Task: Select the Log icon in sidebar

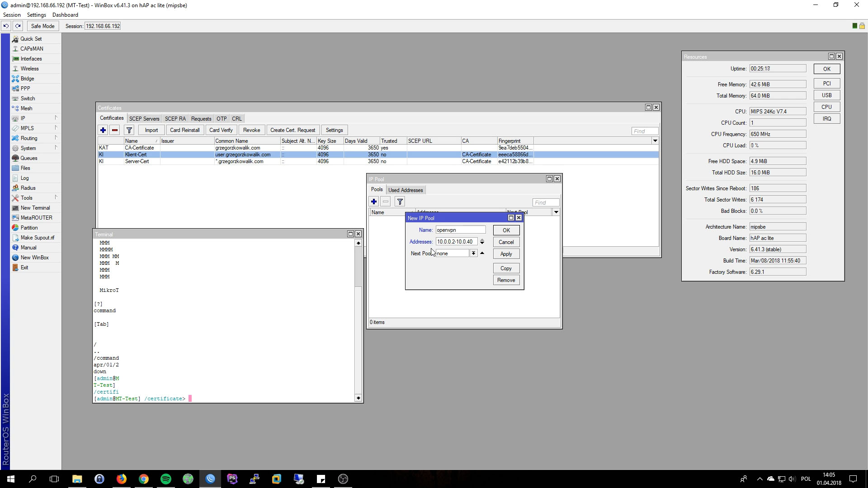Action: [24, 178]
